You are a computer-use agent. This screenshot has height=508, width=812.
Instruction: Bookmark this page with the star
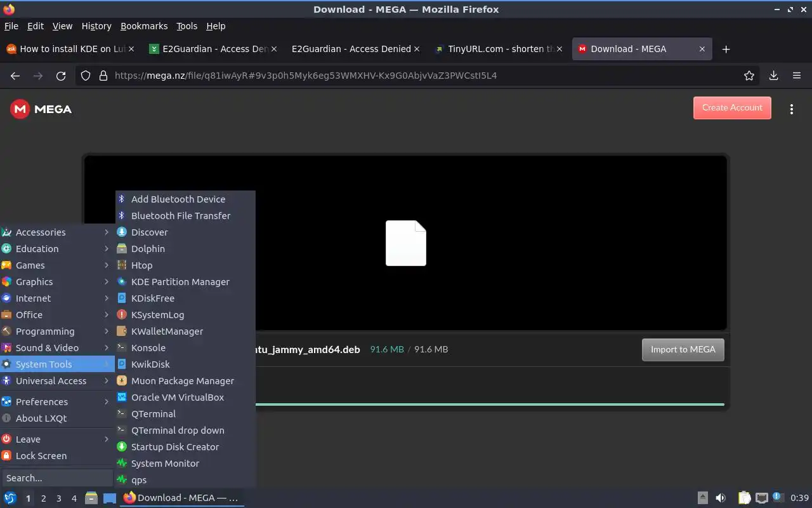pyautogui.click(x=749, y=76)
